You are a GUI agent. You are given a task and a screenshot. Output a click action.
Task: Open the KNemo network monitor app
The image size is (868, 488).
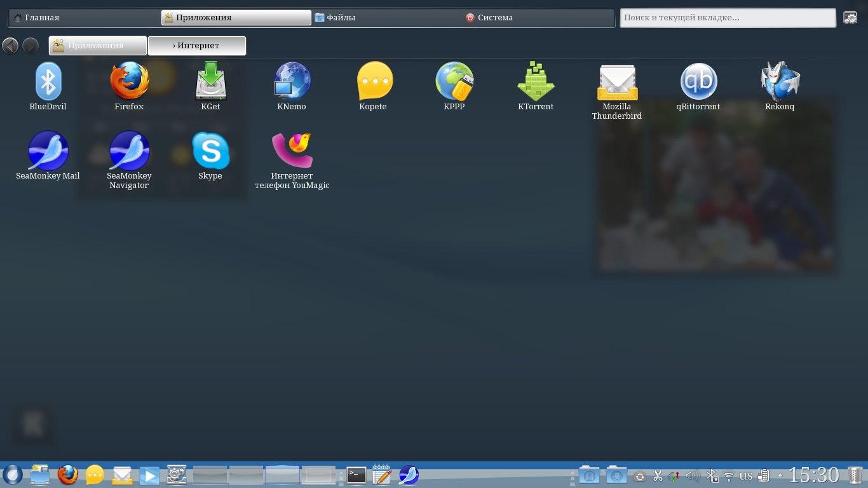[x=292, y=86]
